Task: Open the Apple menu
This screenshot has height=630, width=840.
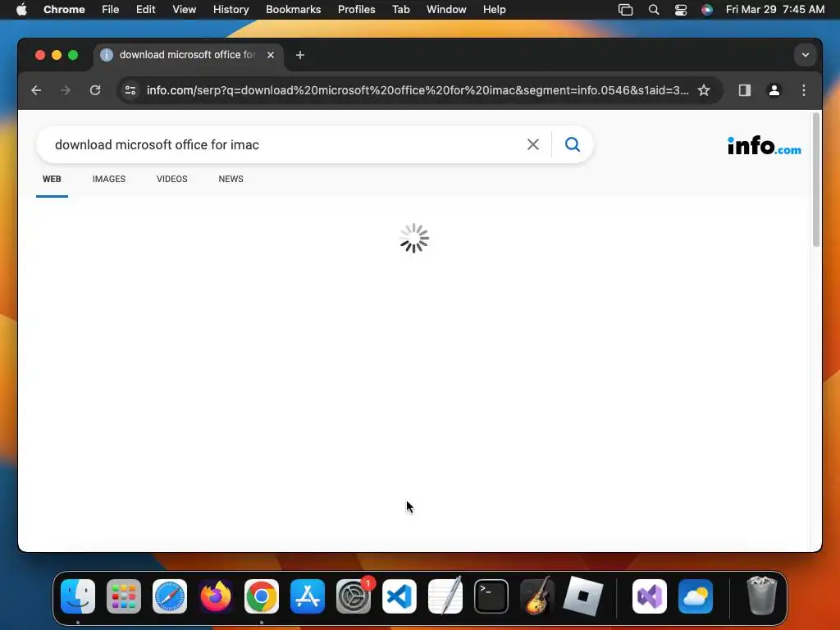Action: click(21, 10)
